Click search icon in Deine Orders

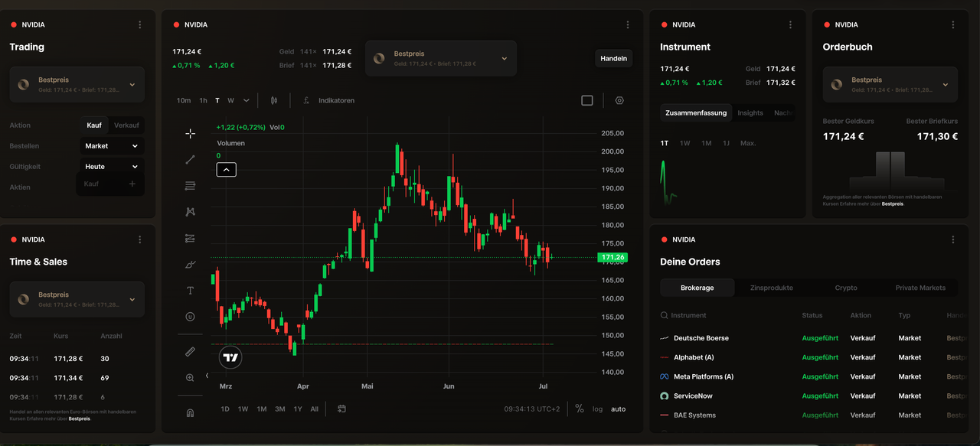(x=665, y=315)
